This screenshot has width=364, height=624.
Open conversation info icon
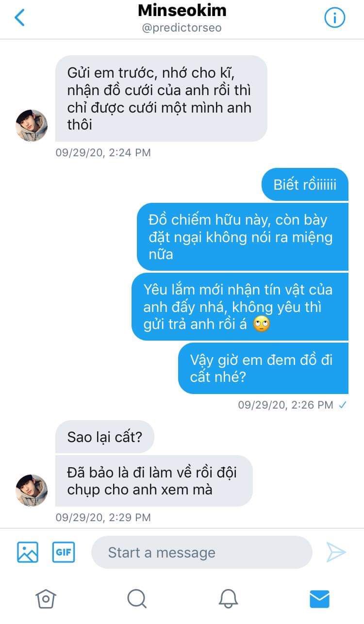point(334,18)
